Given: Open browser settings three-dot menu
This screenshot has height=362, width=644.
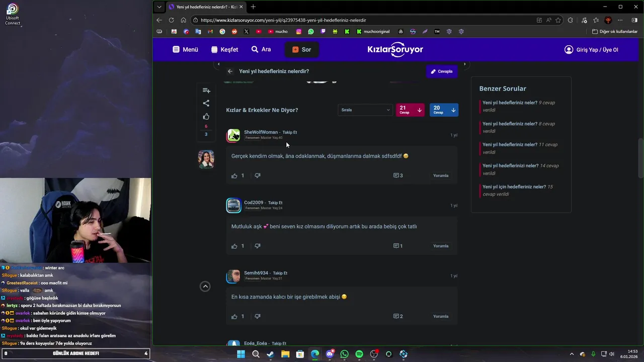Looking at the screenshot, I should (x=620, y=20).
